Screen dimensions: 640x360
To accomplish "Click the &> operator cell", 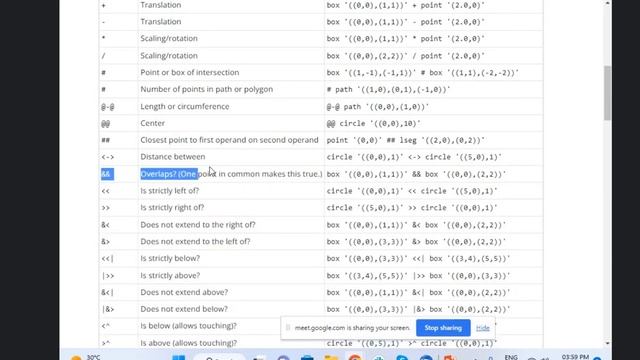I will point(106,242).
